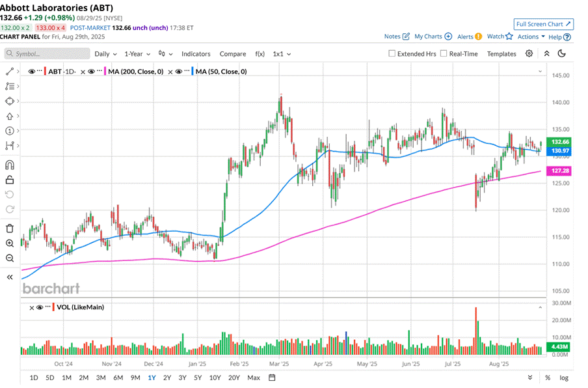Click the 132.66 last price label
588x388 pixels.
(x=559, y=142)
